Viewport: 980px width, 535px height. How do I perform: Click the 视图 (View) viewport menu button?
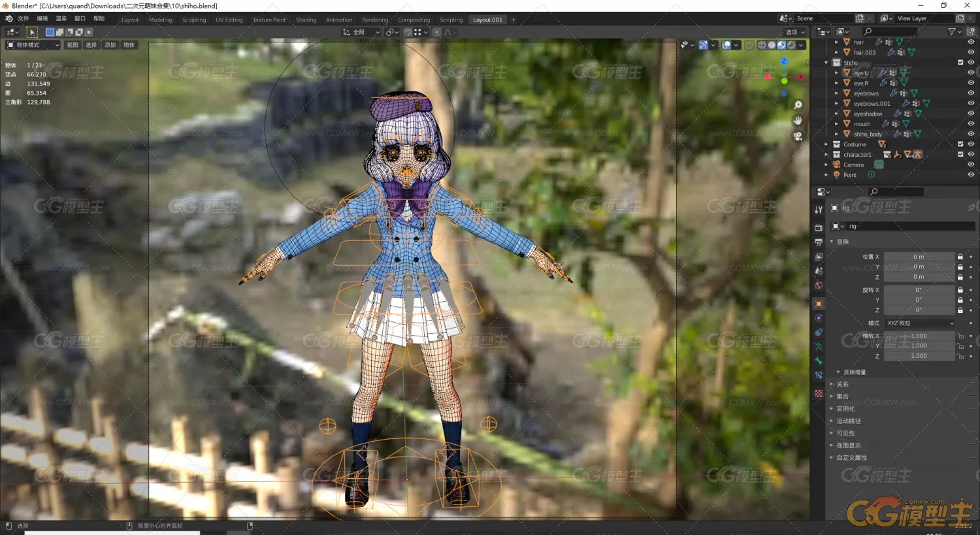(73, 45)
